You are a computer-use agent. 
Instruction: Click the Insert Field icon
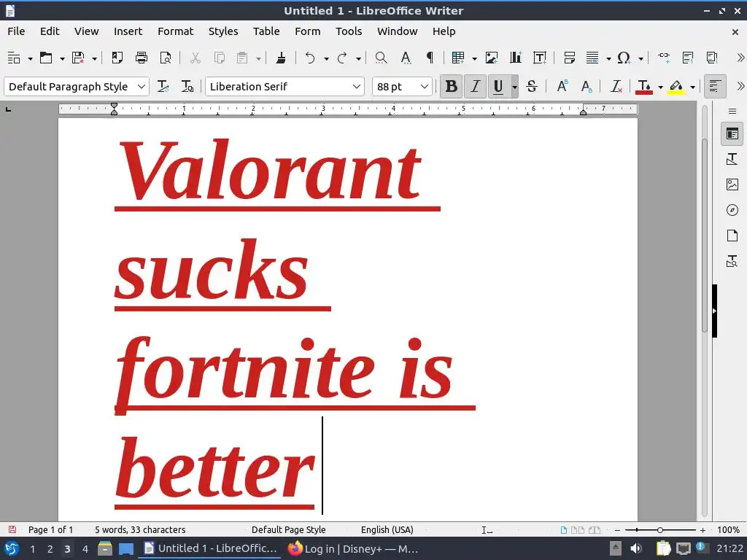coord(592,58)
